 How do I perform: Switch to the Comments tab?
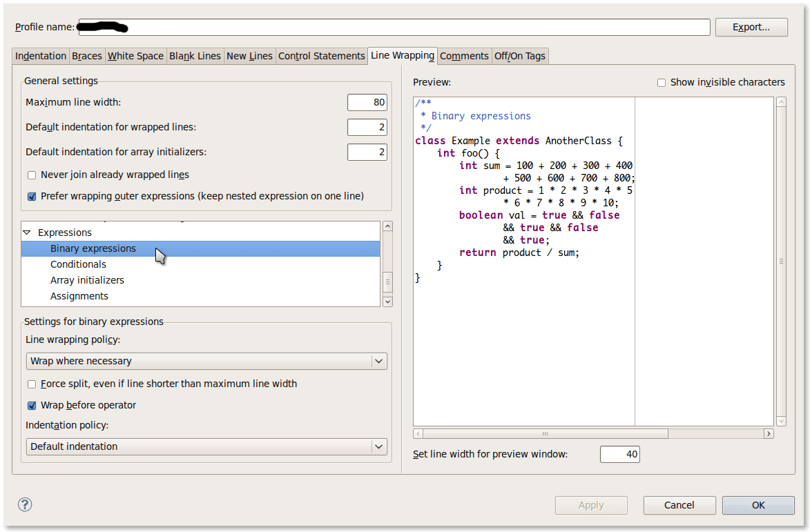(x=464, y=56)
